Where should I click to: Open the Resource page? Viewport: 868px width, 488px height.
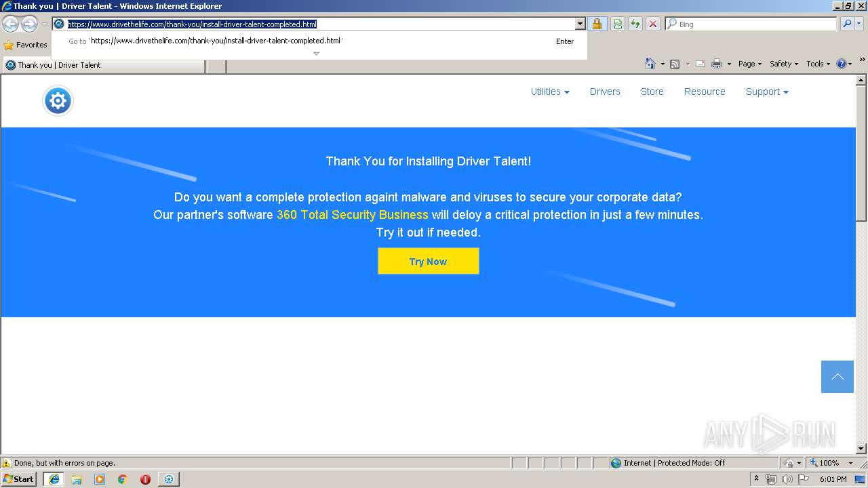(x=705, y=91)
